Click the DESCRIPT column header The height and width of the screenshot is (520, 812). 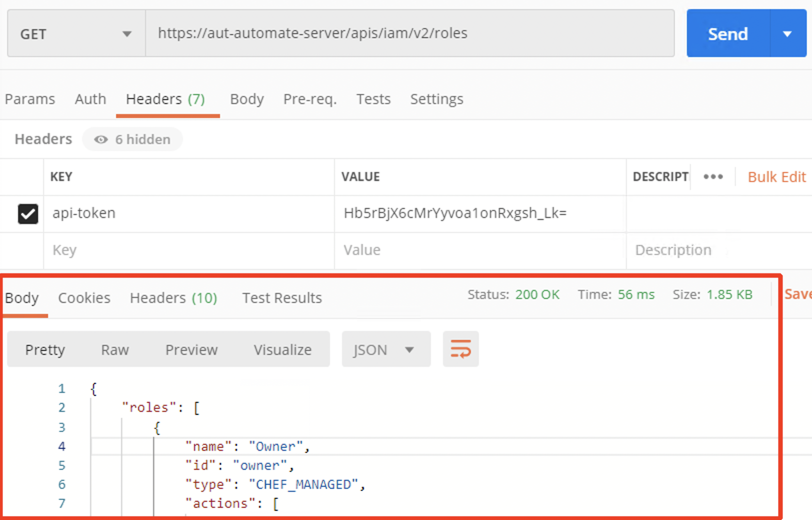(x=660, y=176)
